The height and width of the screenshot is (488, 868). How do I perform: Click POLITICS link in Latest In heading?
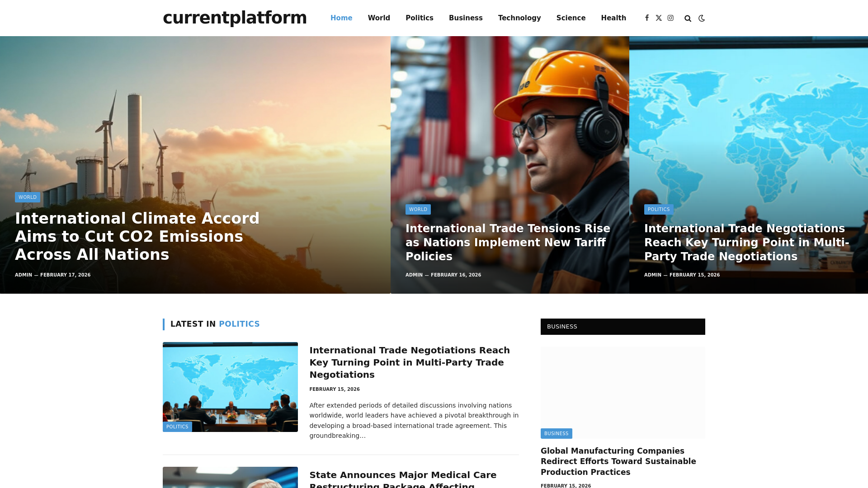pos(239,324)
